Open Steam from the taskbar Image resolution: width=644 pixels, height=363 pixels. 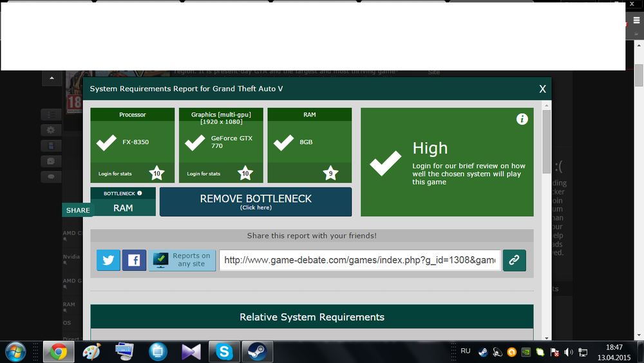257,351
